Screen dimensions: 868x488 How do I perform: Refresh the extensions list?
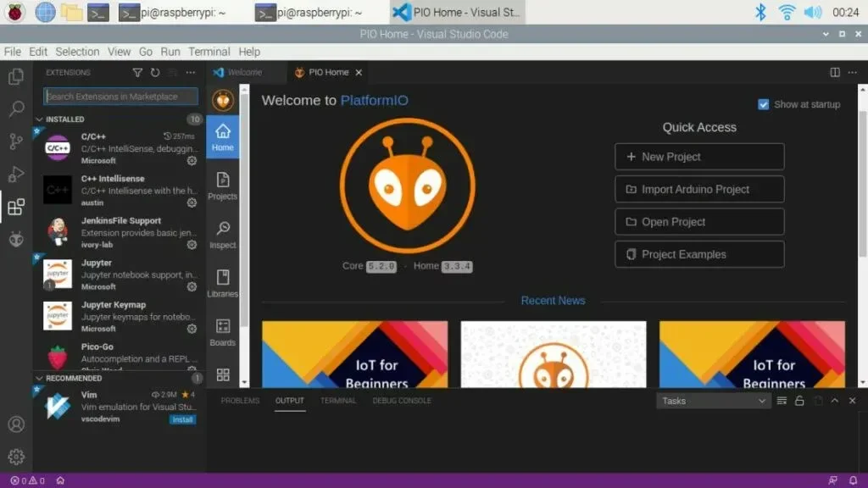coord(155,73)
